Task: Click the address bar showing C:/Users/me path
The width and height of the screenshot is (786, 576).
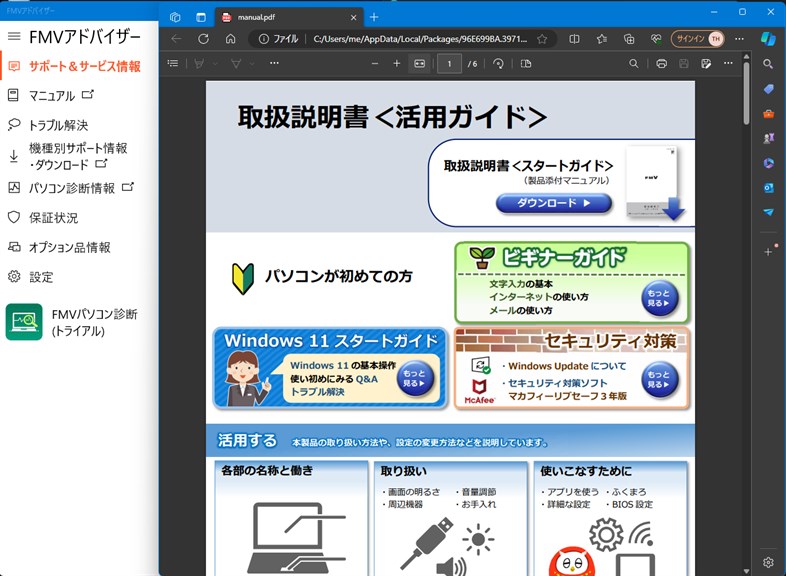Action: pyautogui.click(x=420, y=39)
